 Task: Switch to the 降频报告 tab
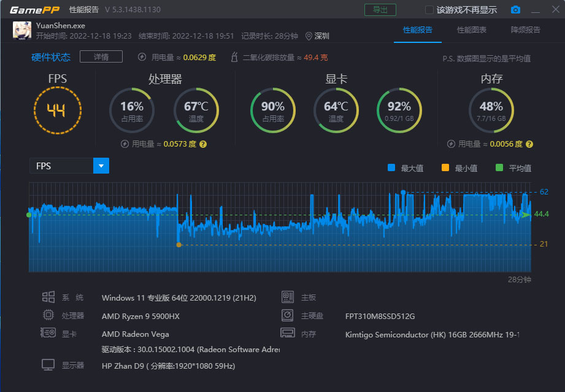point(525,29)
